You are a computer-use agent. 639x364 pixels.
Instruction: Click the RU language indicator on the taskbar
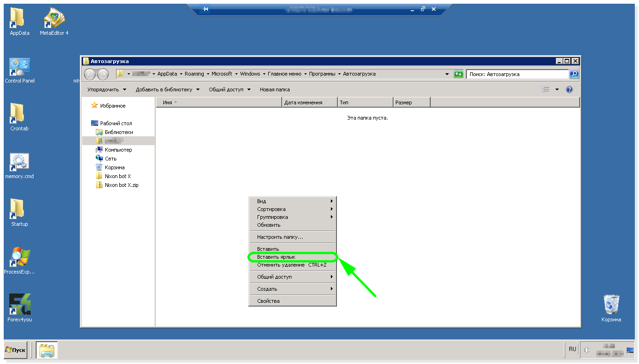click(x=573, y=349)
